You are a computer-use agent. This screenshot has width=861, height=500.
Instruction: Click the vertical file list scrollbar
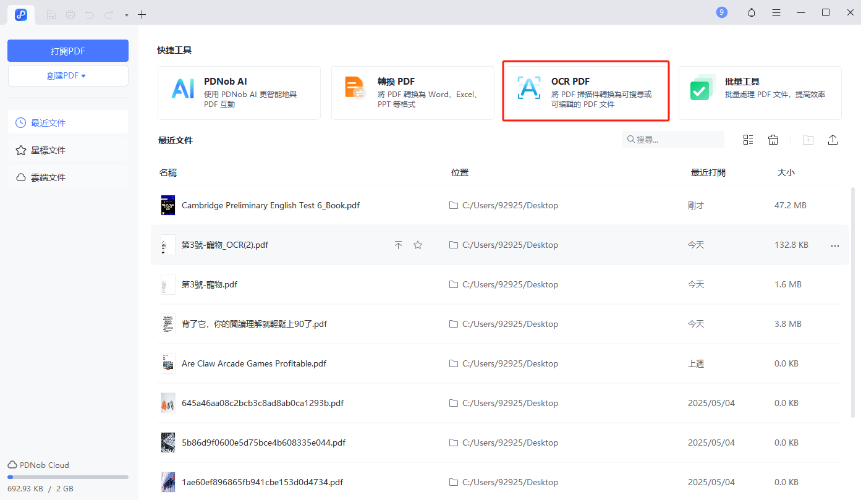pyautogui.click(x=853, y=302)
